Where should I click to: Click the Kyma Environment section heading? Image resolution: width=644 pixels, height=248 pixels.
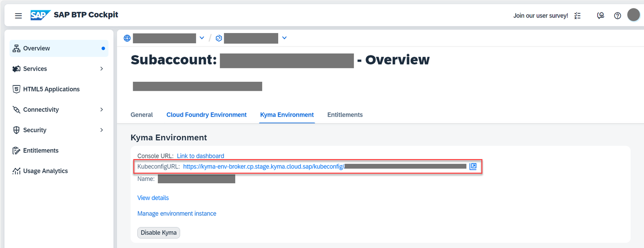(x=169, y=138)
